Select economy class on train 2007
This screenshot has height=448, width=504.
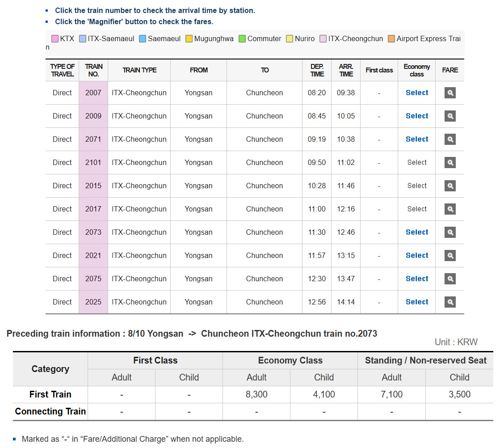point(417,93)
